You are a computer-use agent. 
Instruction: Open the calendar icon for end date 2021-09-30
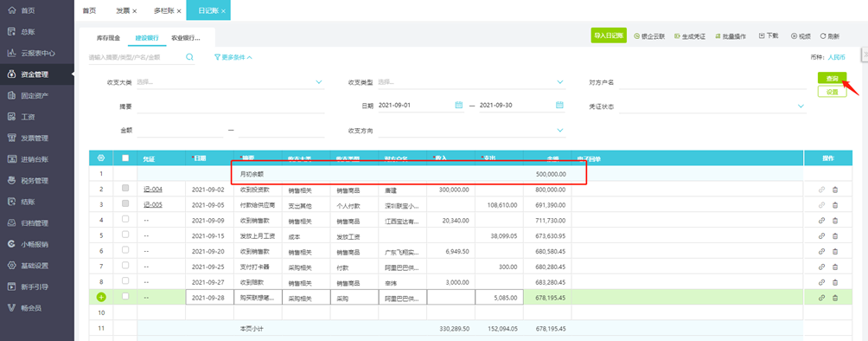[559, 105]
